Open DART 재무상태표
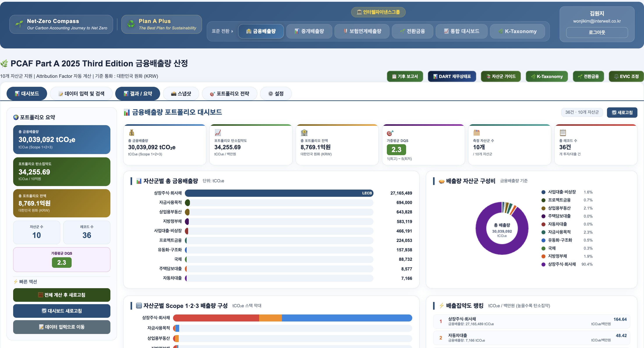Screen dimensions: 644x348 point(452,76)
